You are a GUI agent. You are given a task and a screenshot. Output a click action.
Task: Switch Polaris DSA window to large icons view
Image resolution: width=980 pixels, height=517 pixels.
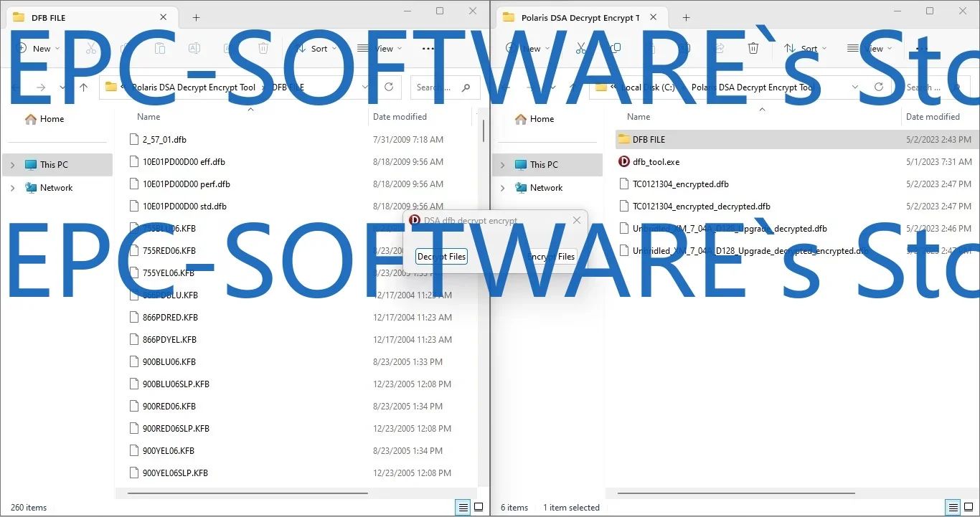pyautogui.click(x=969, y=507)
